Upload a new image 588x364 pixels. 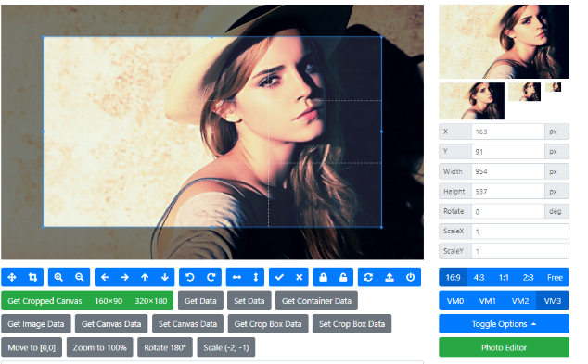(x=390, y=277)
